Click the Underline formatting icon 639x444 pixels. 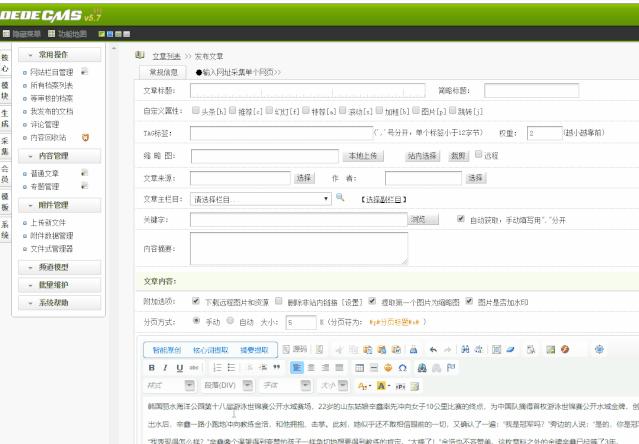click(179, 368)
